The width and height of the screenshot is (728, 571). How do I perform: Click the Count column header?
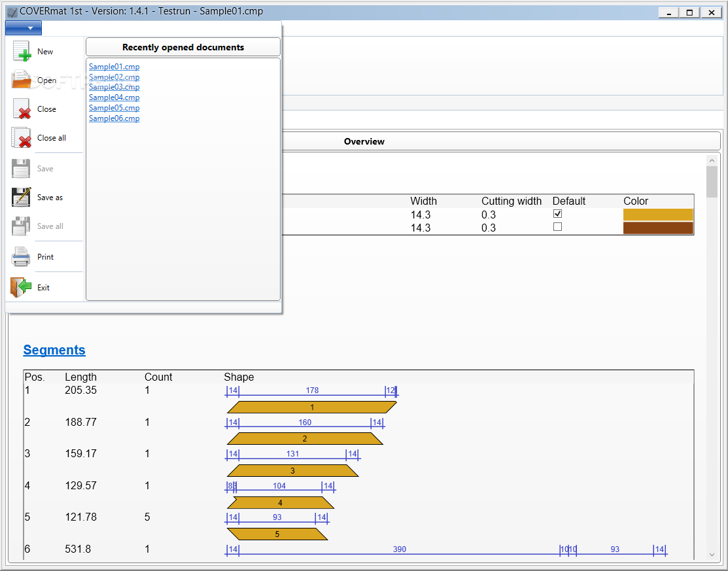(x=158, y=377)
